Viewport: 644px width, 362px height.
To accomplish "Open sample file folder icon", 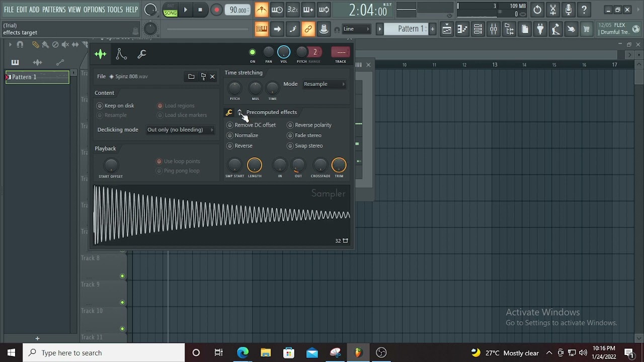I will [x=191, y=76].
